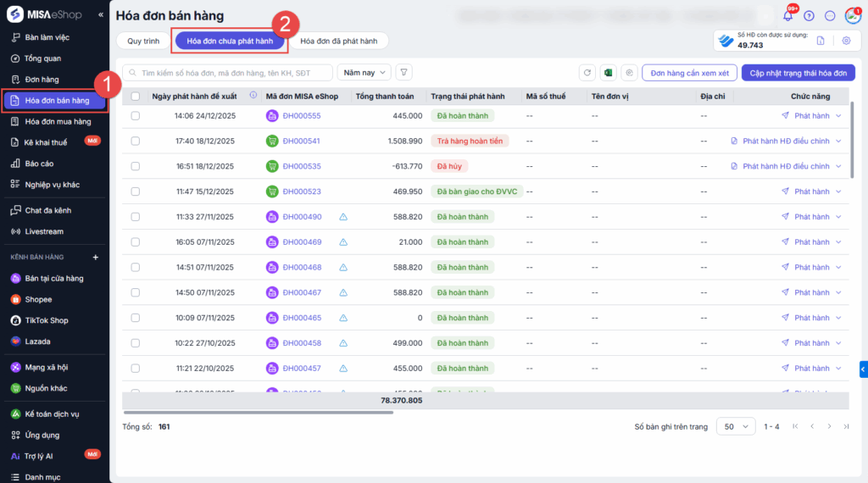Viewport: 868px width, 483px height.
Task: Click the help question mark icon
Action: [x=809, y=16]
